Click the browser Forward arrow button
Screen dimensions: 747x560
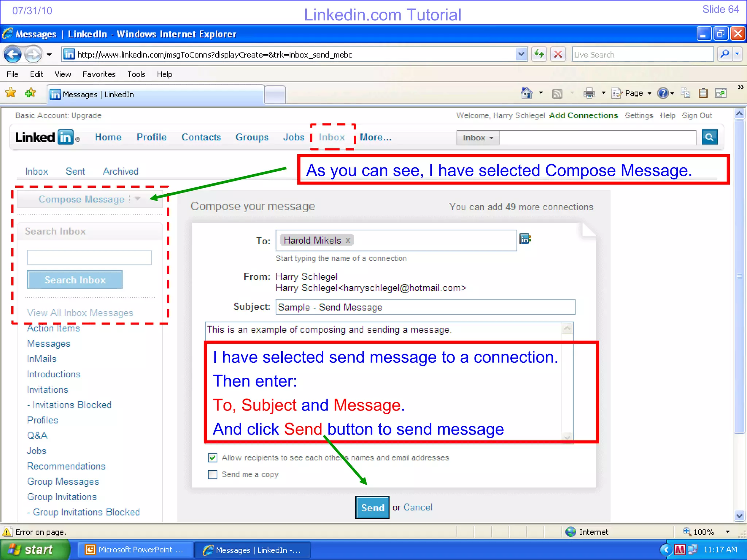(33, 55)
